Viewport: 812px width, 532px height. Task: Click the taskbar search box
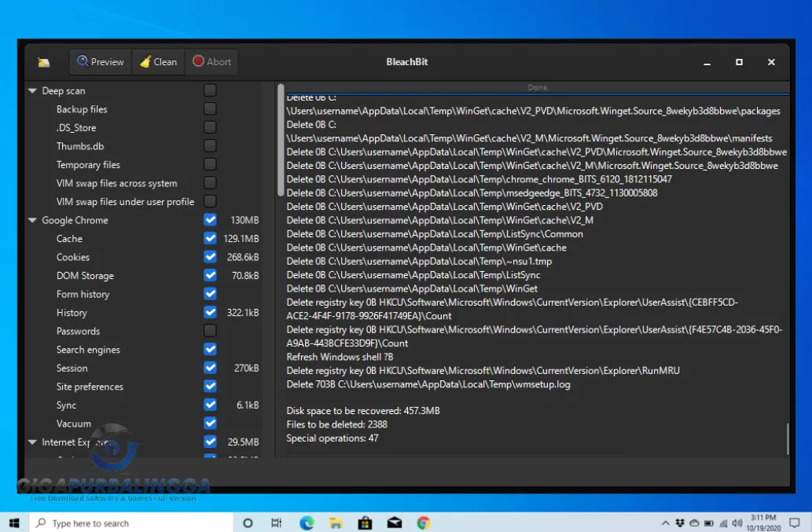pos(131,523)
